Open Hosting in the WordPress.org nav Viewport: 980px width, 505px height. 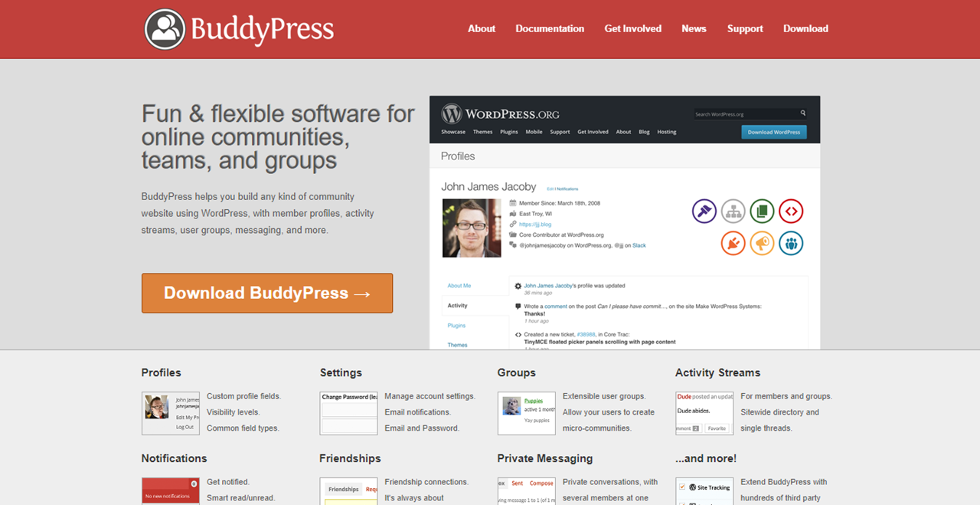point(667,132)
